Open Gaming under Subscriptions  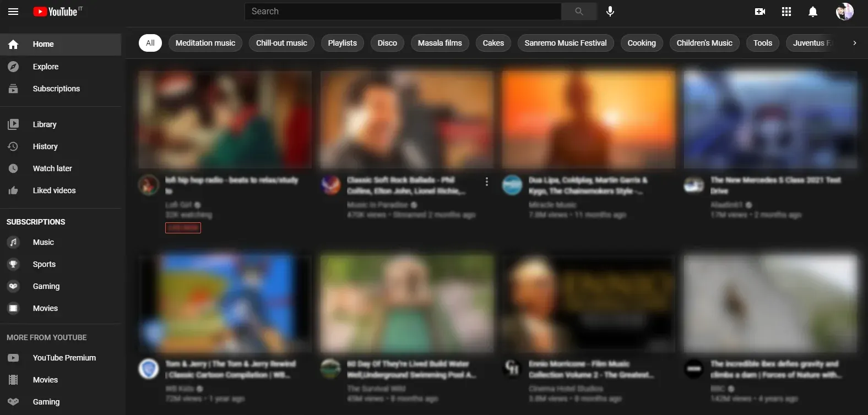point(61,286)
